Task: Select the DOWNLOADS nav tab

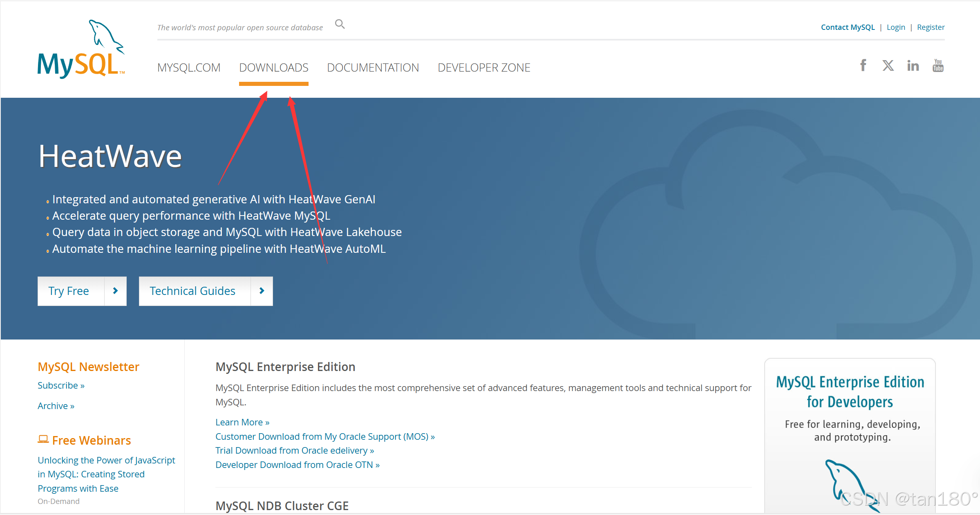Action: tap(274, 67)
